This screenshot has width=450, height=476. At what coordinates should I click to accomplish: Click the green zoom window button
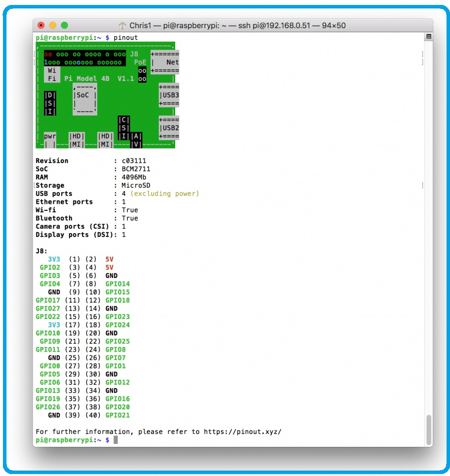64,26
